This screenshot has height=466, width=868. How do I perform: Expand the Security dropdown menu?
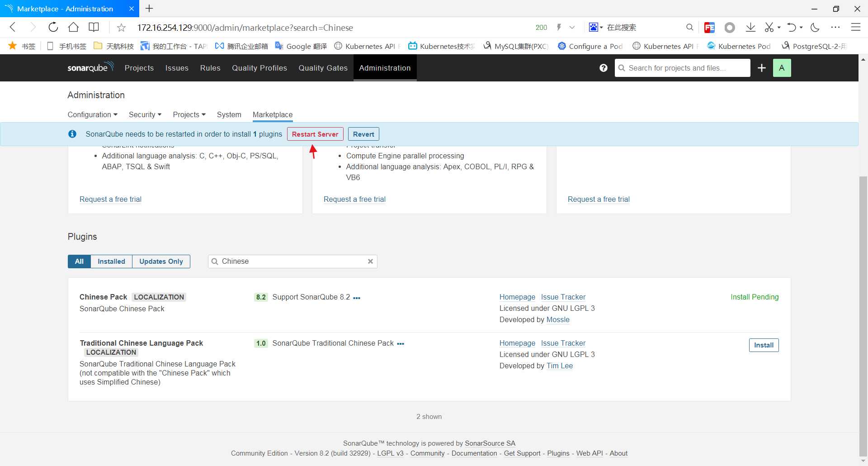pos(145,114)
